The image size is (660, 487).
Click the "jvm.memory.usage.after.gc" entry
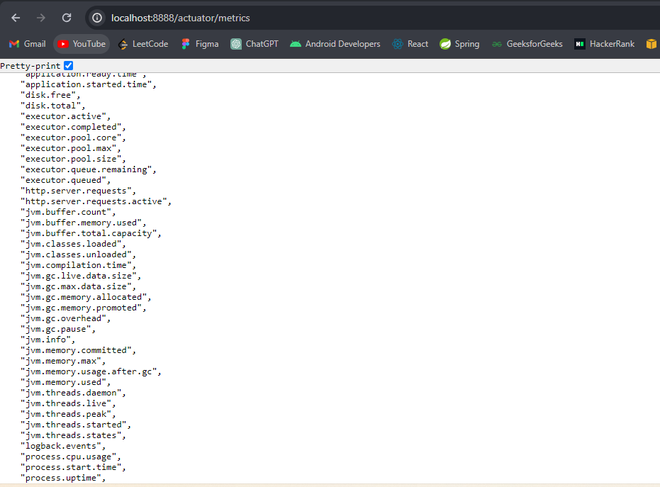coord(91,372)
